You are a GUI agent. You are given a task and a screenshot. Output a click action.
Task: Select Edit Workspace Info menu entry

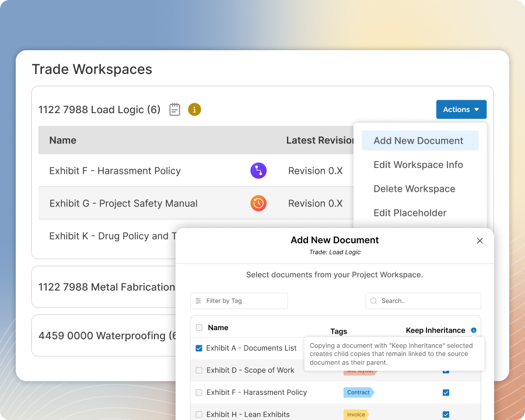[x=418, y=164]
